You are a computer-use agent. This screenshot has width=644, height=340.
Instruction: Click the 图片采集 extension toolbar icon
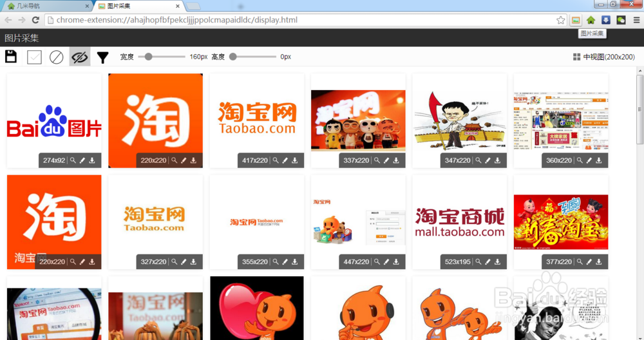(576, 20)
